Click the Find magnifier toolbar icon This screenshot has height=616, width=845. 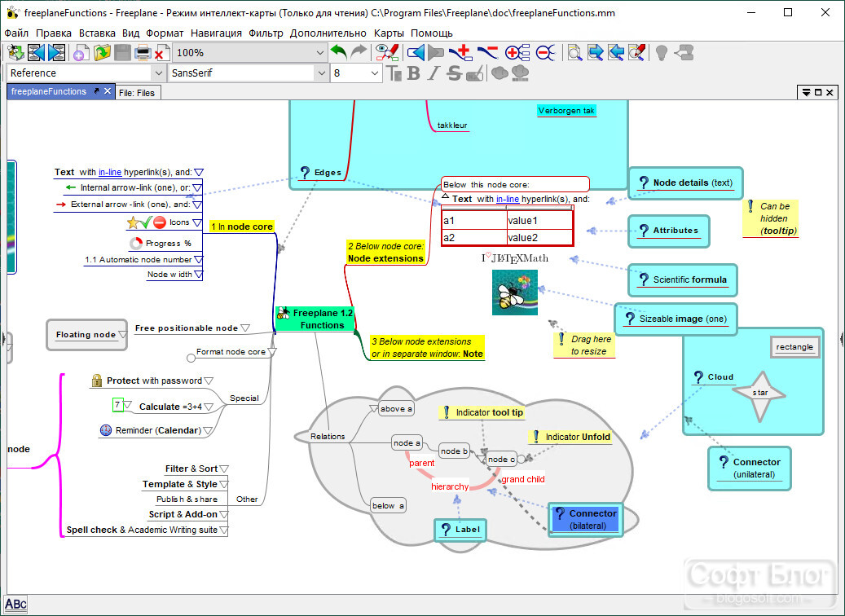pos(574,53)
